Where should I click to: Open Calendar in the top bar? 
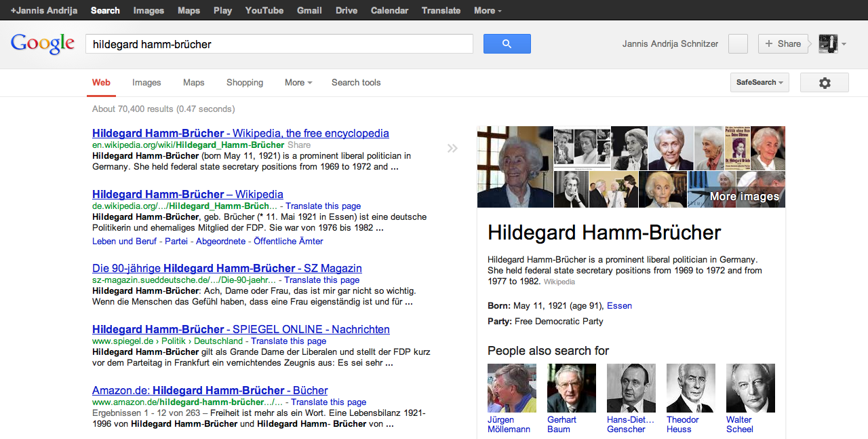click(x=390, y=10)
